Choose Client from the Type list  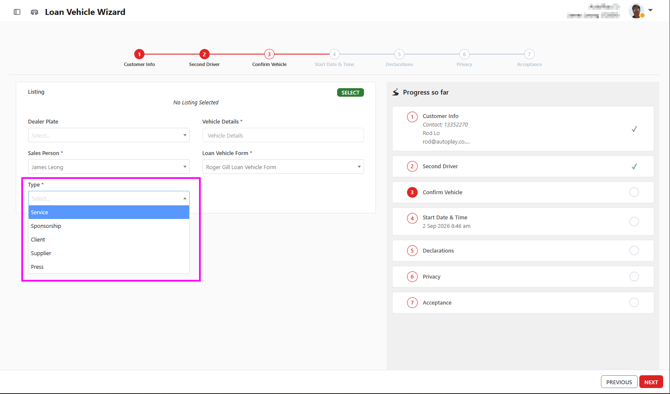pos(109,240)
